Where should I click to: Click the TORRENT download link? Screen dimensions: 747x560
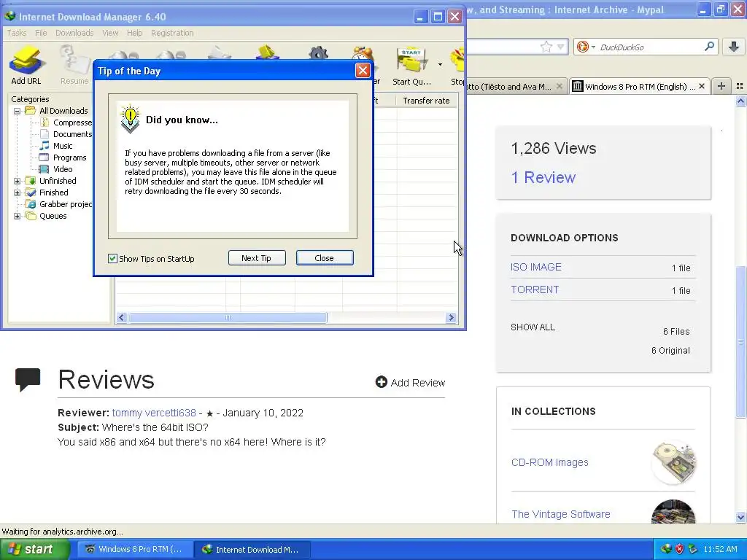point(535,289)
